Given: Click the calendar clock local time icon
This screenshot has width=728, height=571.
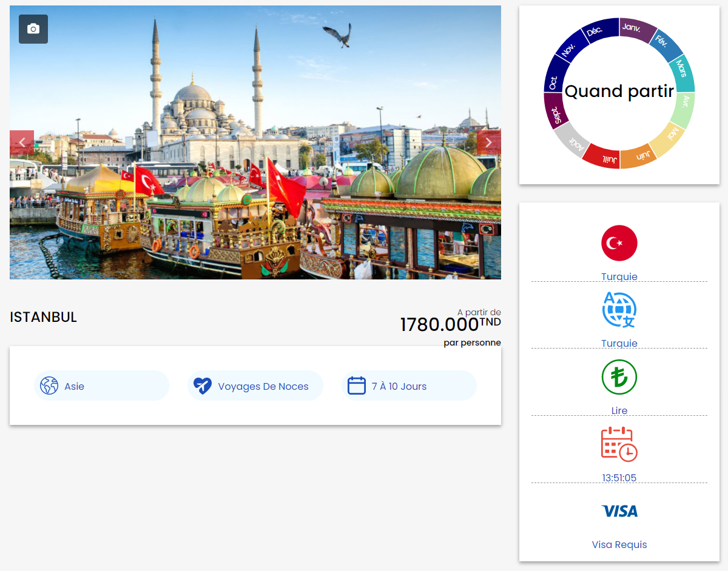Looking at the screenshot, I should coord(619,444).
